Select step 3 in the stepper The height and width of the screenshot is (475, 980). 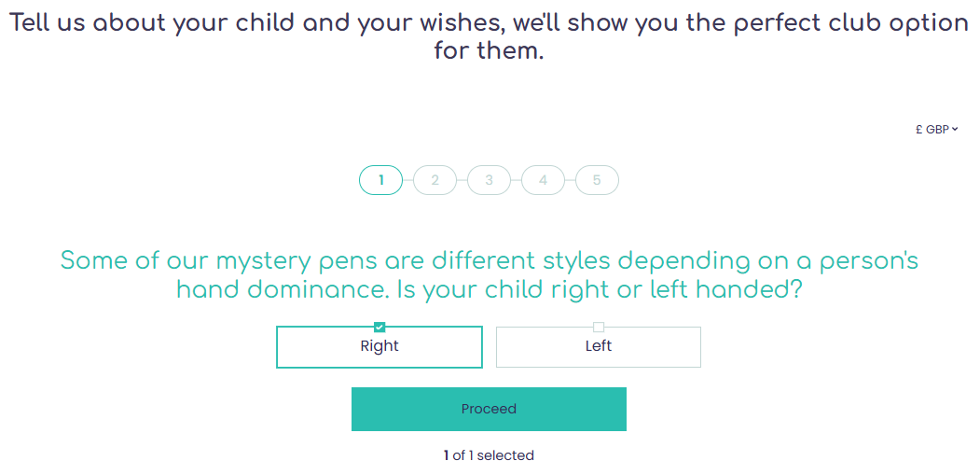point(489,180)
